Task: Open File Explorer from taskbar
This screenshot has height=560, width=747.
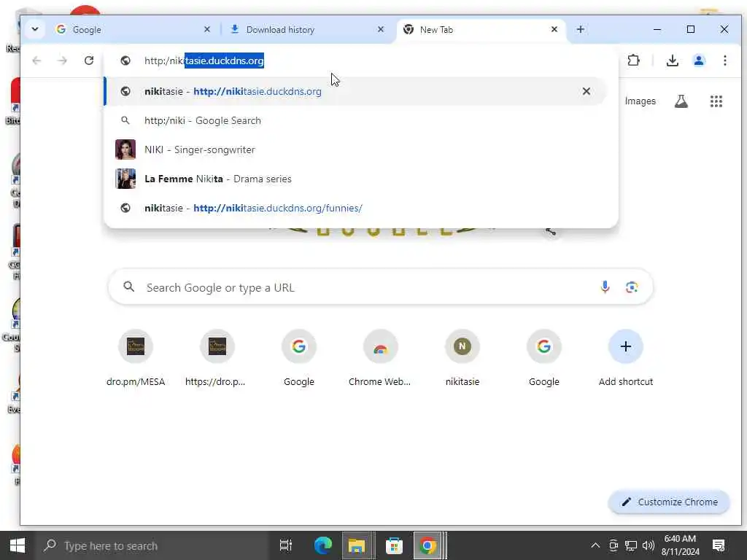Action: coord(356,545)
